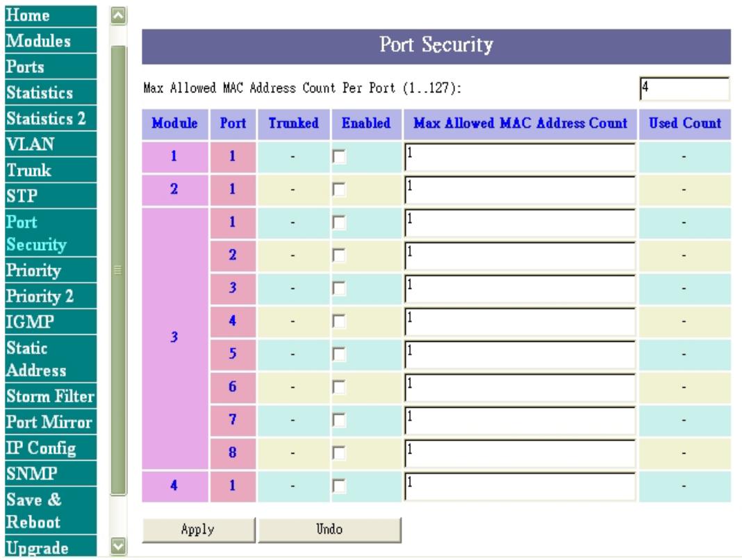Viewport: 742px width, 560px height.
Task: Open the Upgrade page
Action: (51, 547)
